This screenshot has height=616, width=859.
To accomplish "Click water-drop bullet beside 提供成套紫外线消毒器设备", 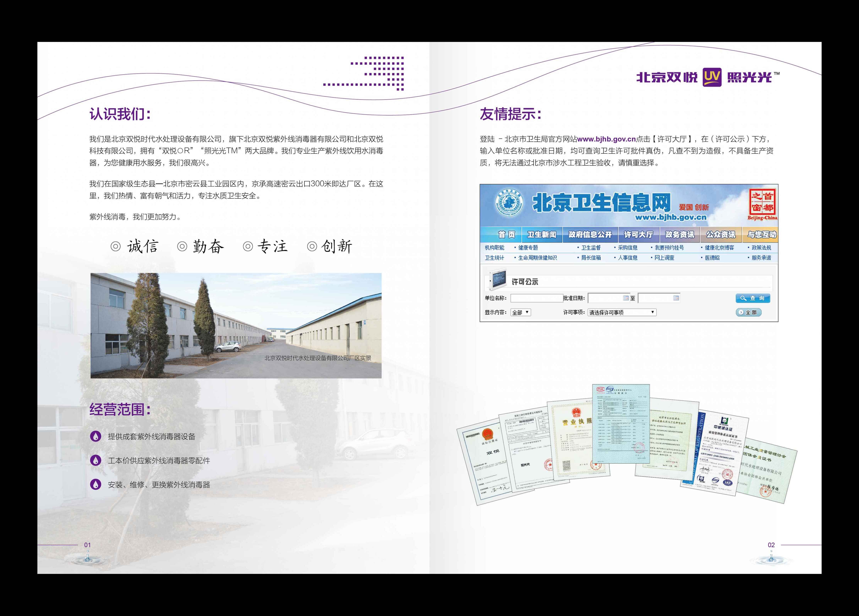I will 96,436.
